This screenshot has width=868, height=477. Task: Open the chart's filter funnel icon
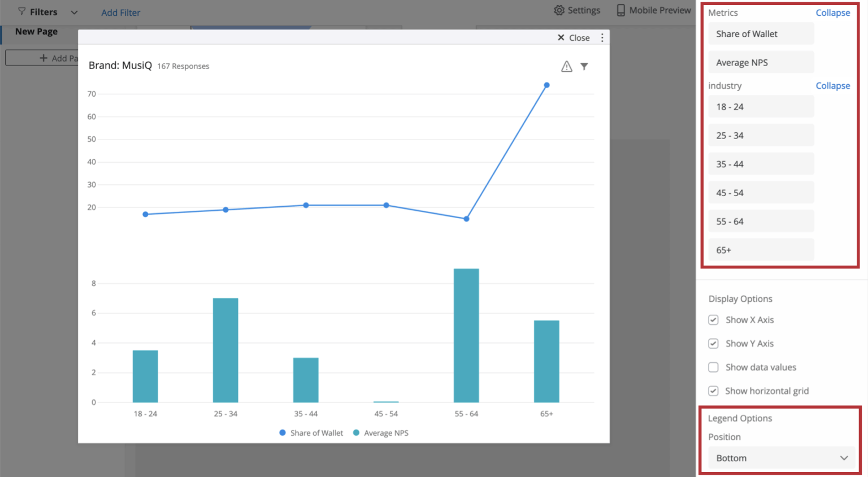[x=584, y=66]
